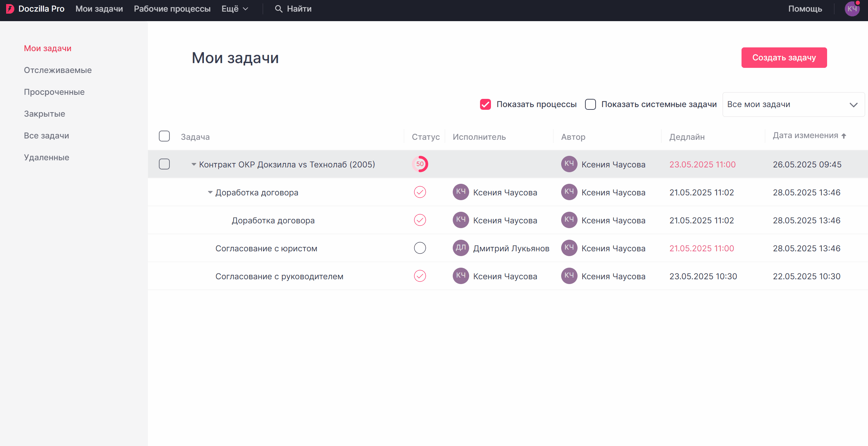Click author avatar in nested Доработка договора row
The width and height of the screenshot is (868, 446).
tap(569, 220)
